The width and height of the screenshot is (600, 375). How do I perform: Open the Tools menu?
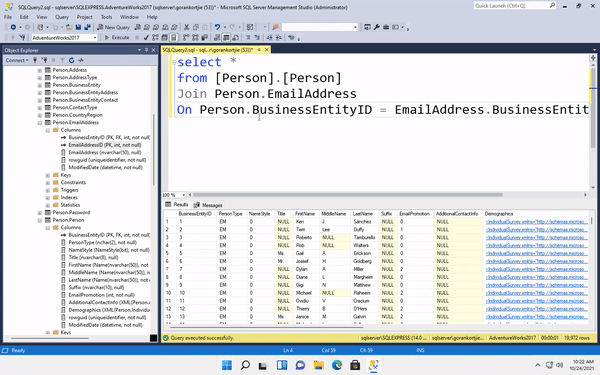coord(106,17)
